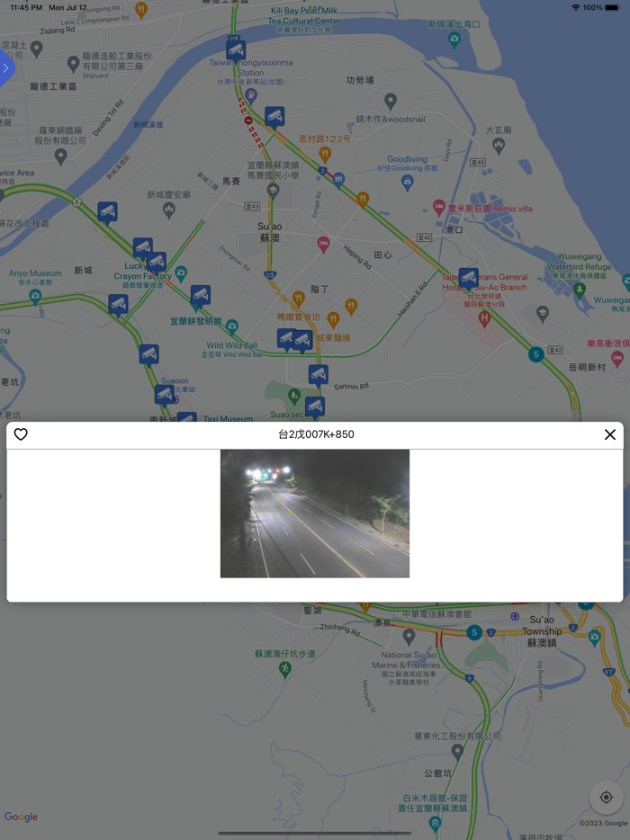This screenshot has height=840, width=630.
Task: Tap the ©2023 Google attribution
Action: [x=603, y=824]
